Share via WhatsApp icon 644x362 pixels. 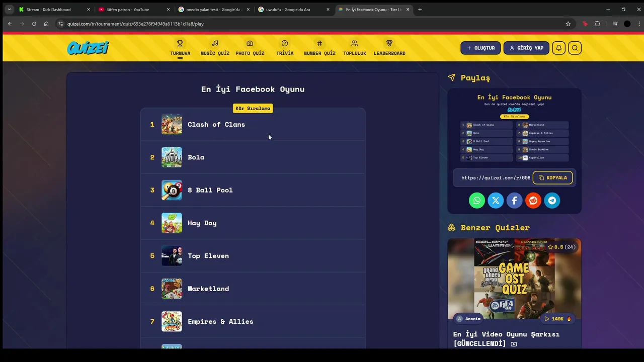pyautogui.click(x=477, y=200)
